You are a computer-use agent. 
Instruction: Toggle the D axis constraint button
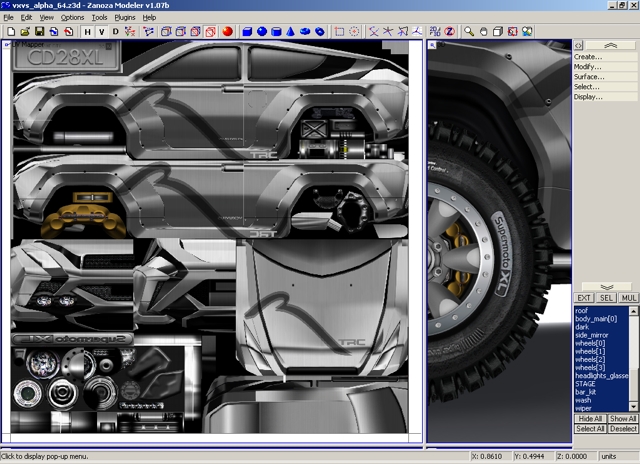click(115, 32)
